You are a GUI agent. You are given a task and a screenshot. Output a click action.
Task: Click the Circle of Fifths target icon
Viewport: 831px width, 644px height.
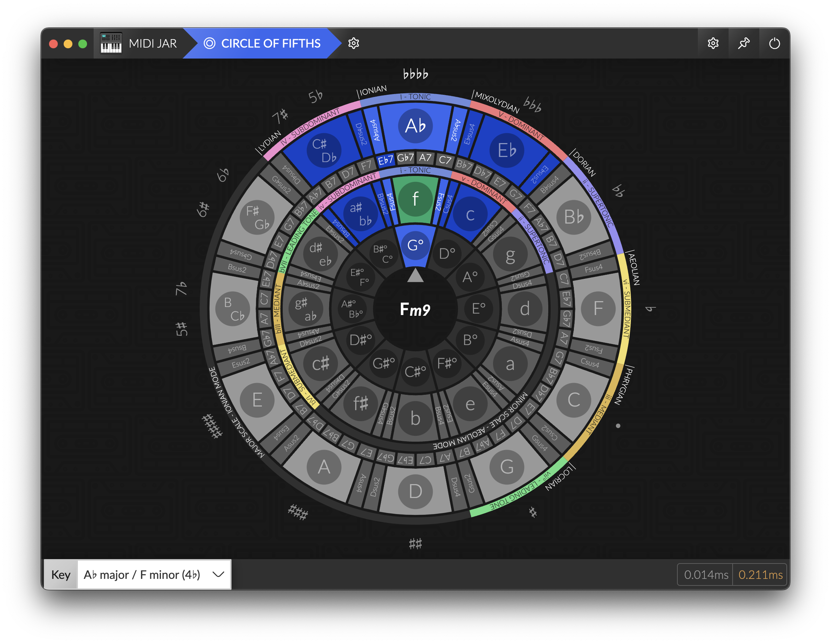click(210, 44)
